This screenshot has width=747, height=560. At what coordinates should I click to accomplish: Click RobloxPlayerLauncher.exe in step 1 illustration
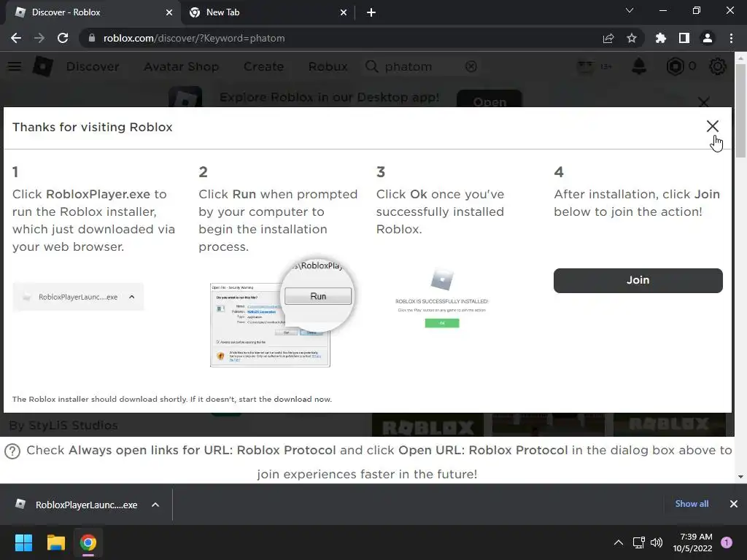click(x=78, y=297)
